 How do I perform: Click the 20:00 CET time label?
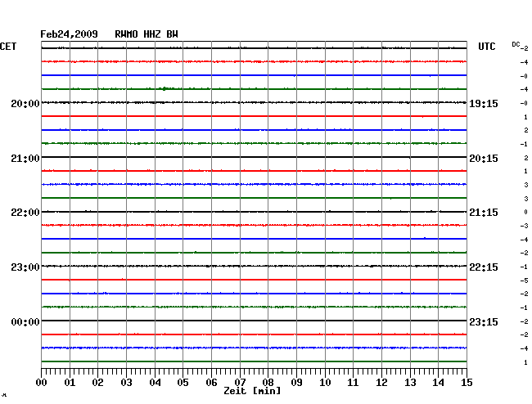25,104
